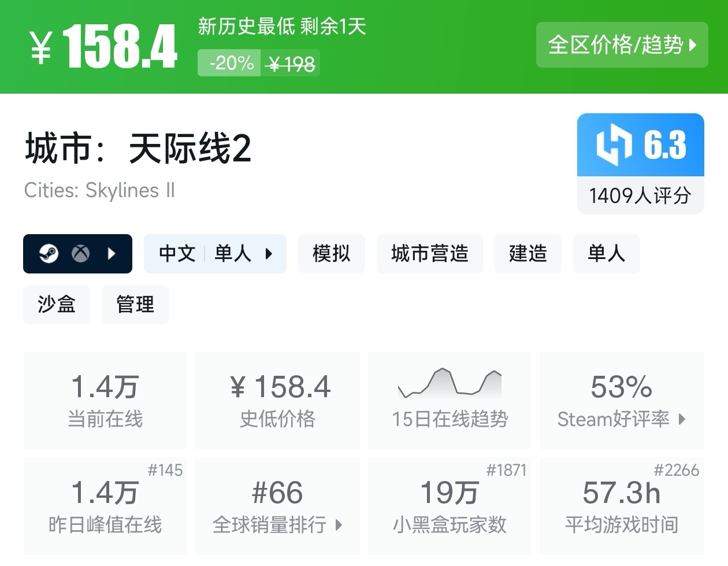Open the 1409人评分 ratings count

click(x=640, y=195)
